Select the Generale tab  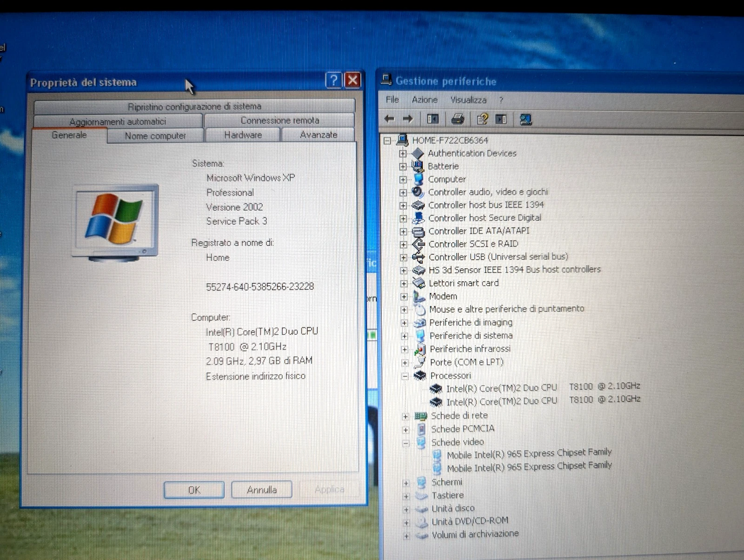point(69,135)
